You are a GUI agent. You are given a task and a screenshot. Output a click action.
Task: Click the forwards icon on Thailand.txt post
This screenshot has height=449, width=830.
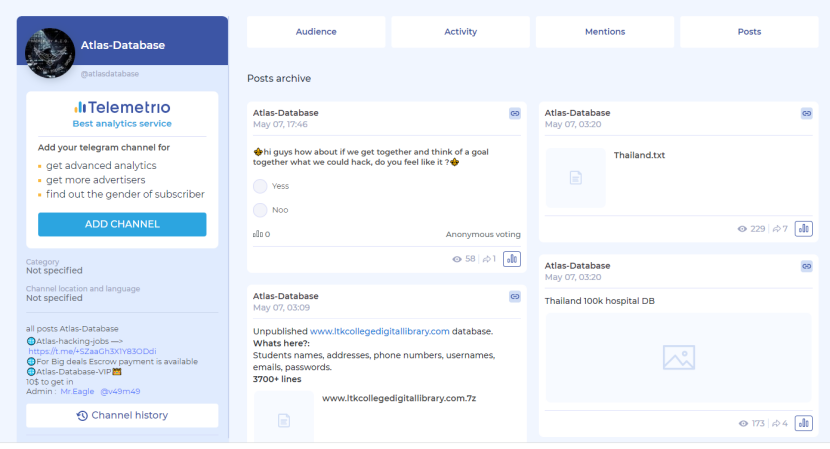click(x=777, y=229)
